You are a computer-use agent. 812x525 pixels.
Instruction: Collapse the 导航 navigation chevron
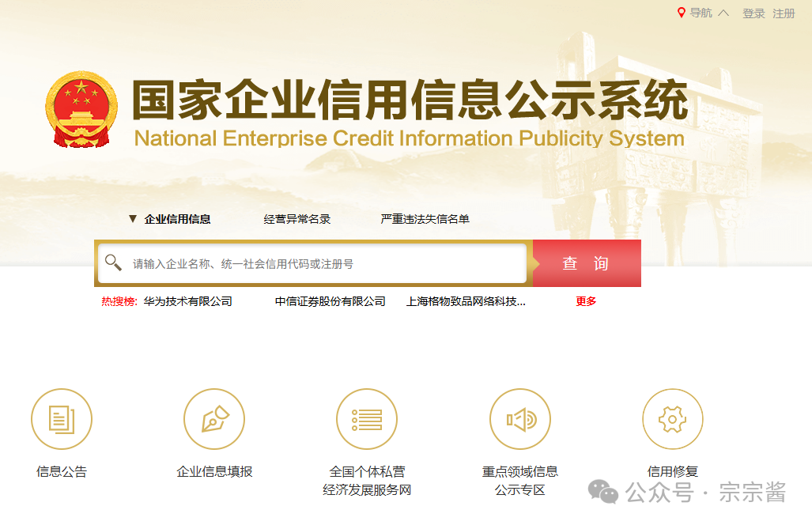724,12
